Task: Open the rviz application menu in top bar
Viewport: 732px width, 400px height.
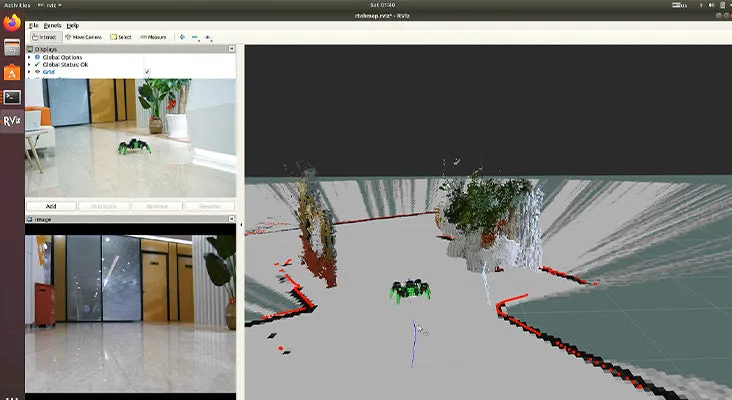Action: point(49,5)
